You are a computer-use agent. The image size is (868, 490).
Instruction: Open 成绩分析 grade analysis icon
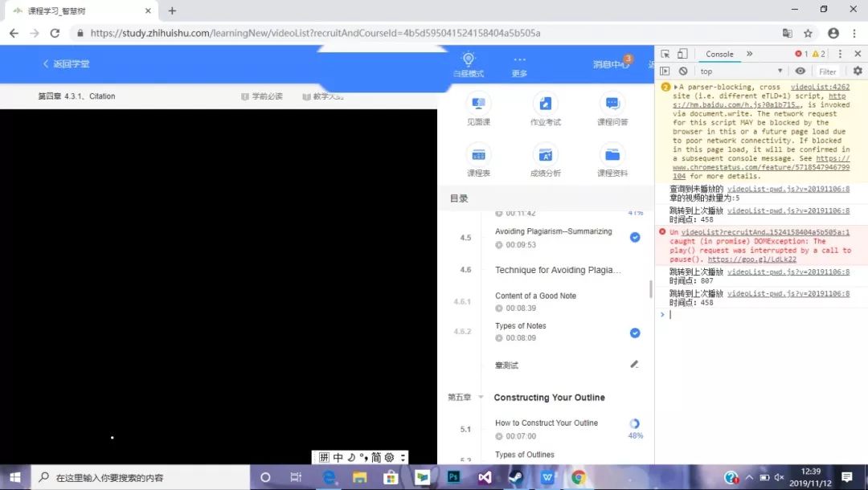(x=546, y=155)
